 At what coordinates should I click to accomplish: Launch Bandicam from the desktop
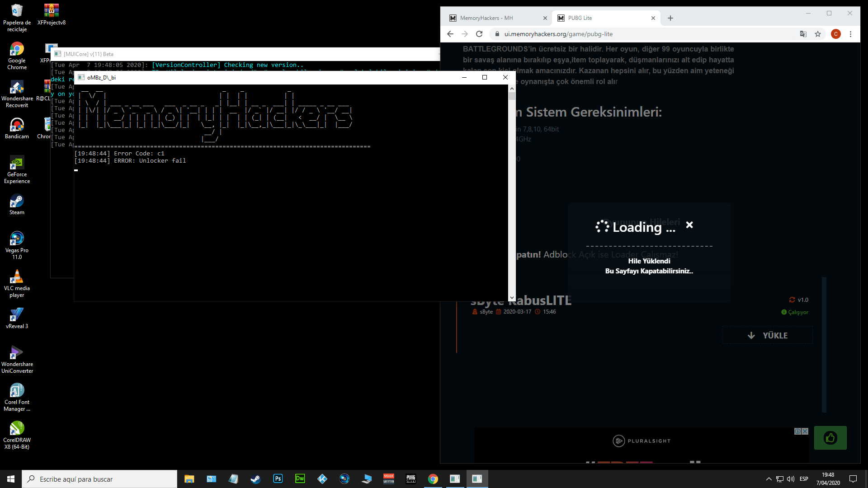[x=17, y=128]
